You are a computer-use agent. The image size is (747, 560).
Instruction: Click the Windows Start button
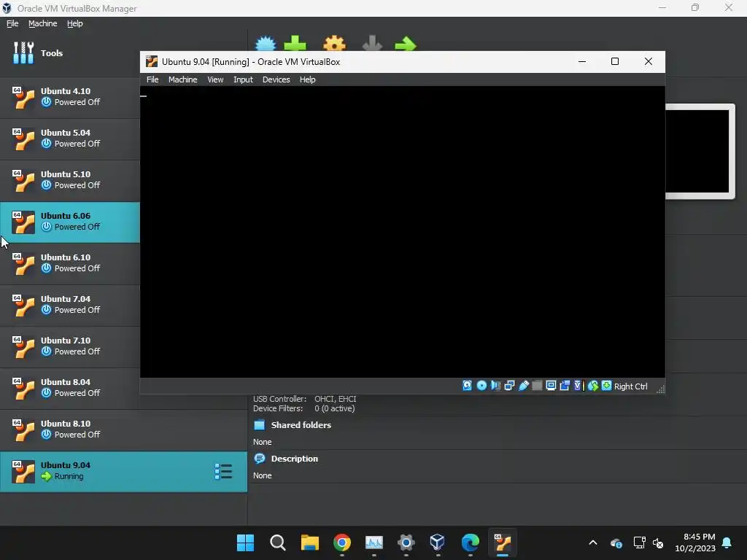point(245,542)
